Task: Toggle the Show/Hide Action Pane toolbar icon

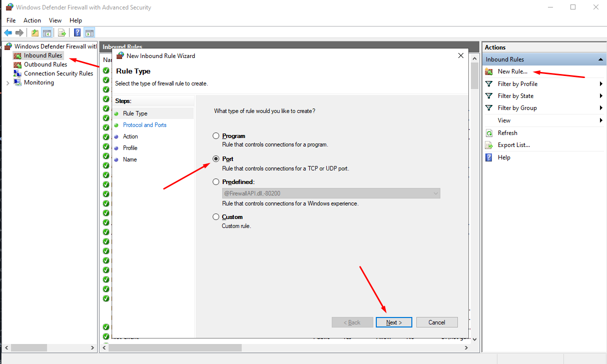Action: coord(89,33)
